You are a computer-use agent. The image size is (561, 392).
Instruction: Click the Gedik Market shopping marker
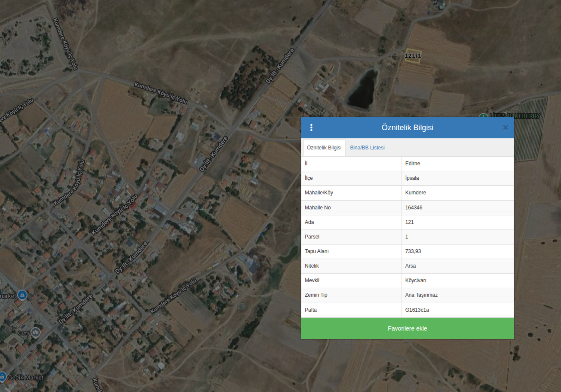pos(2,377)
